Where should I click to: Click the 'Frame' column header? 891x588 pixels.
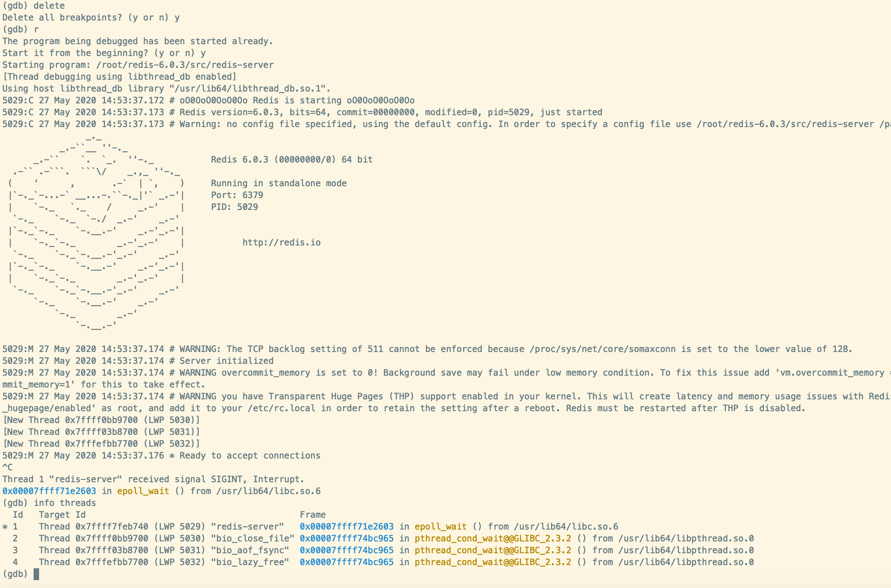pyautogui.click(x=313, y=515)
